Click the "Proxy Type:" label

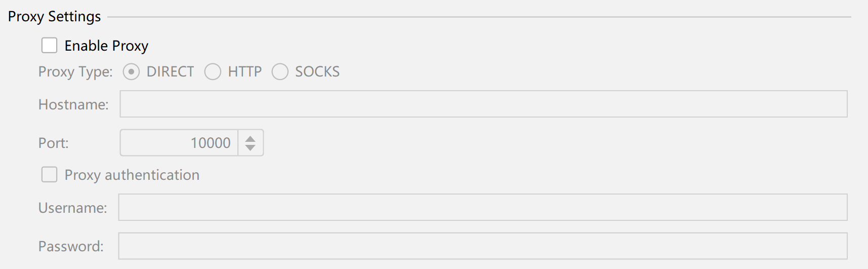coord(75,72)
